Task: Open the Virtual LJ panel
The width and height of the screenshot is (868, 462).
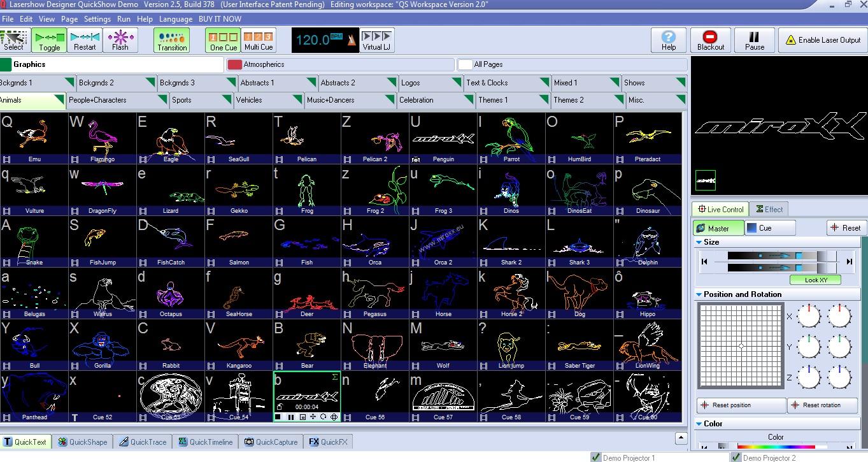Action: (x=377, y=40)
